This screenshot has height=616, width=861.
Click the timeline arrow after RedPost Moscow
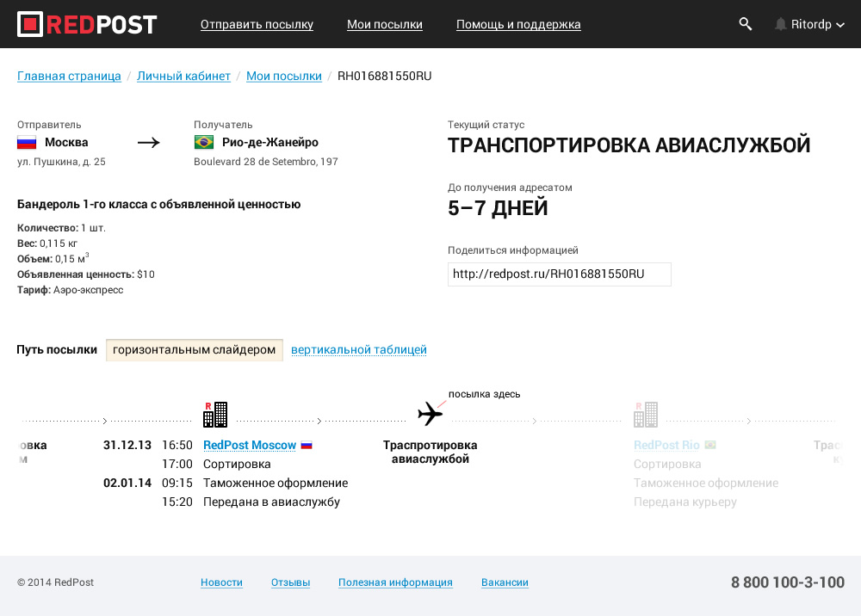[x=319, y=422]
